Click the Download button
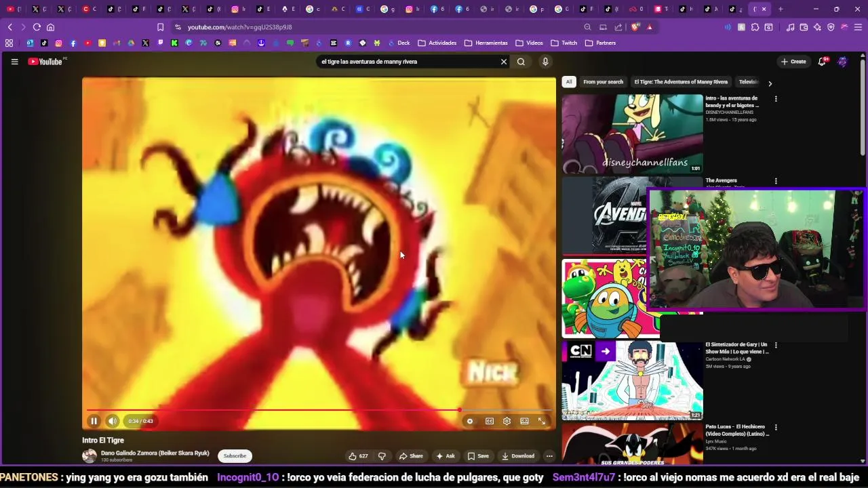 click(x=518, y=456)
